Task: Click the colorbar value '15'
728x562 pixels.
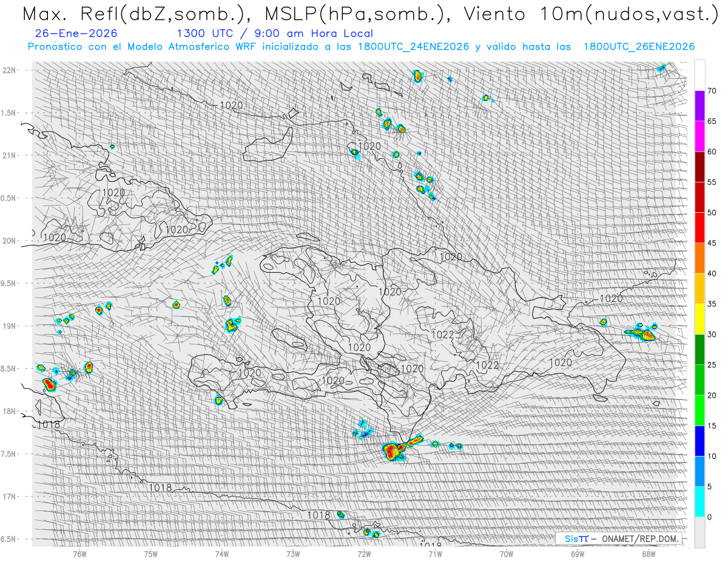Action: (712, 426)
